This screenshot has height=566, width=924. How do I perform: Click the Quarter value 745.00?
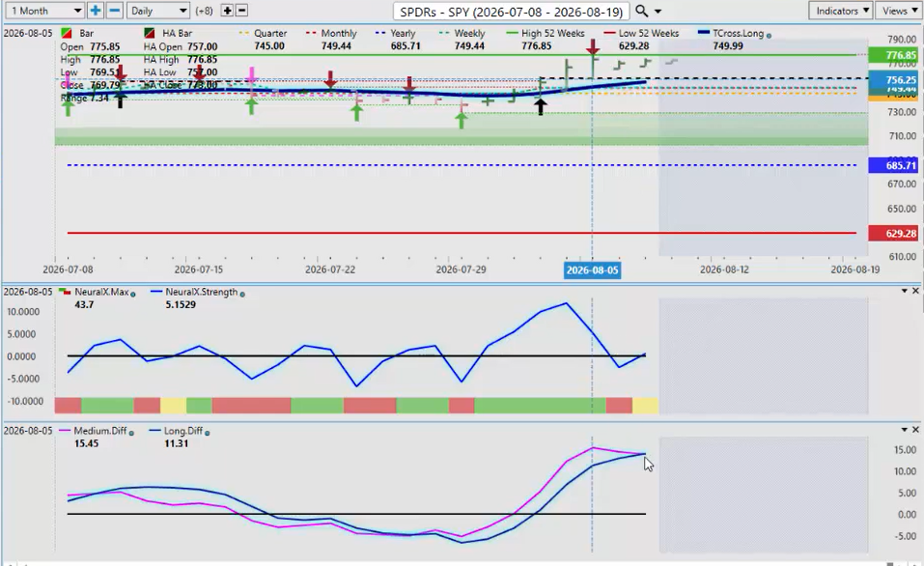click(269, 46)
